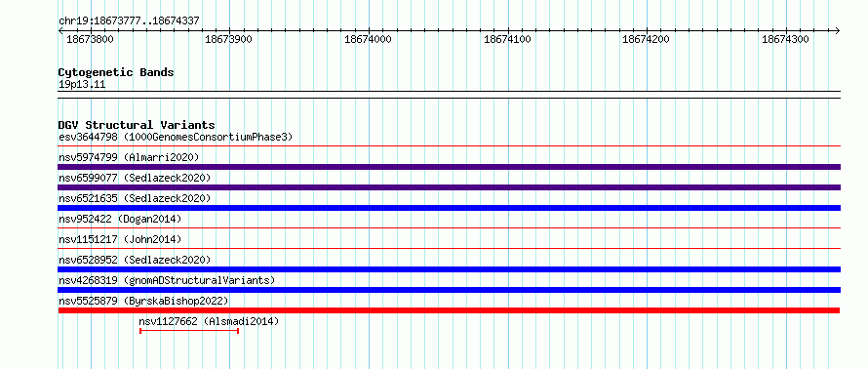Open variant nsv6521635 Sedlazeck2020 label
Viewport: 868px width, 369px height.
coord(135,198)
